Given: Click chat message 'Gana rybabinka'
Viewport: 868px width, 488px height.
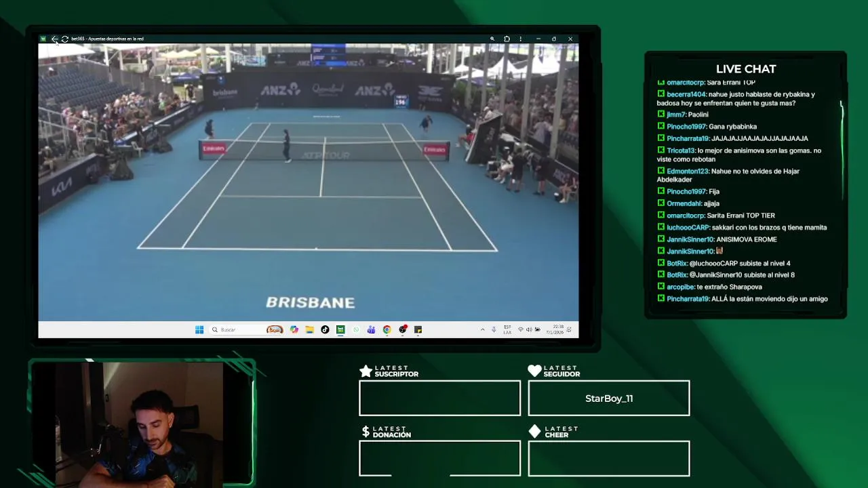Looking at the screenshot, I should (733, 127).
